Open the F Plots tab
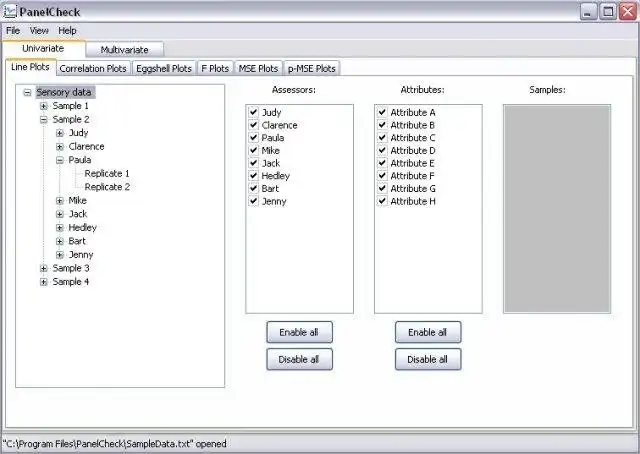This screenshot has height=454, width=640. pyautogui.click(x=215, y=69)
